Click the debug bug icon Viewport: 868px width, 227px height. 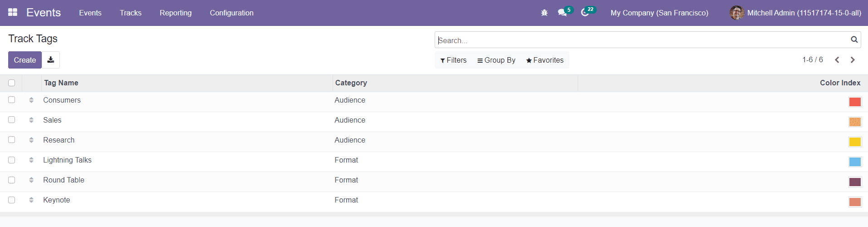544,13
